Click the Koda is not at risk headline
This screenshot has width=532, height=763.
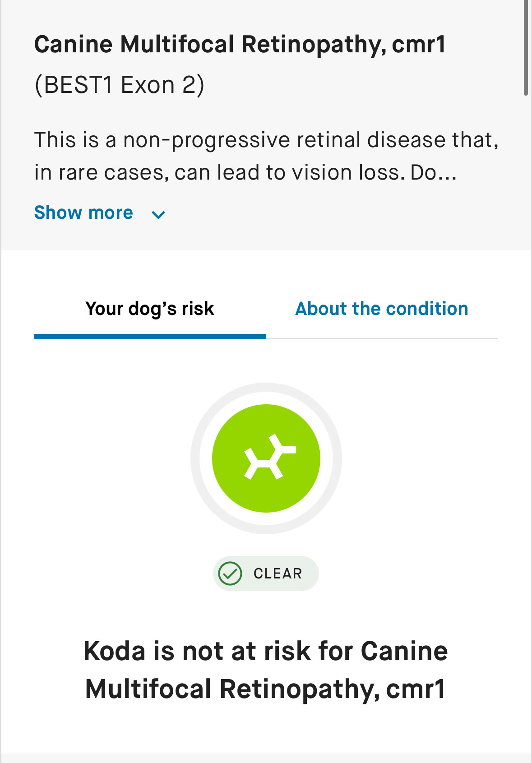pyautogui.click(x=266, y=670)
